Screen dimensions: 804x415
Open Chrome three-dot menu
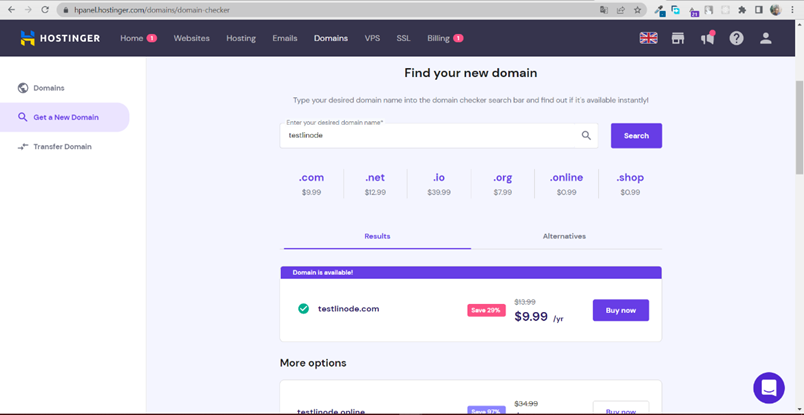[x=792, y=10]
